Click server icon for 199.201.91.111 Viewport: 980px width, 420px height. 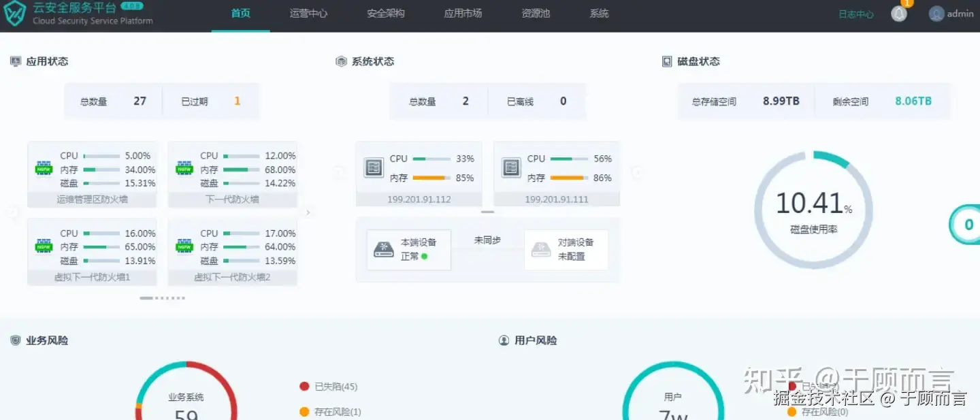tap(511, 167)
